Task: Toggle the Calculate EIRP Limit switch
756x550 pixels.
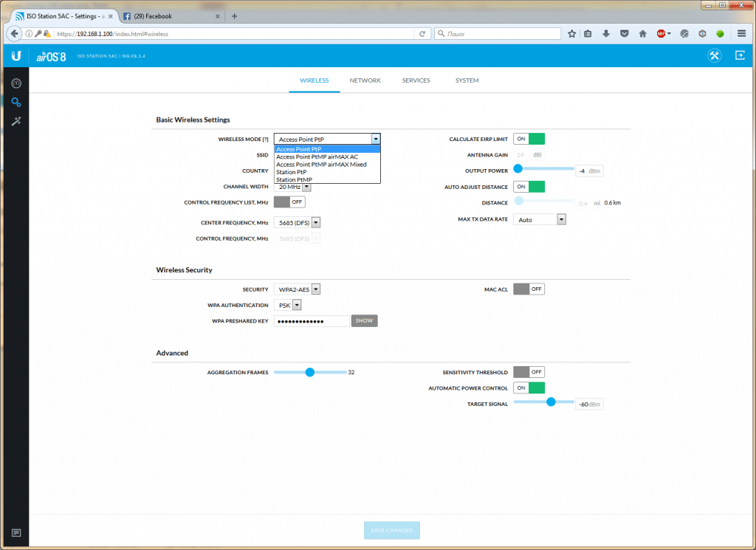Action: click(529, 139)
